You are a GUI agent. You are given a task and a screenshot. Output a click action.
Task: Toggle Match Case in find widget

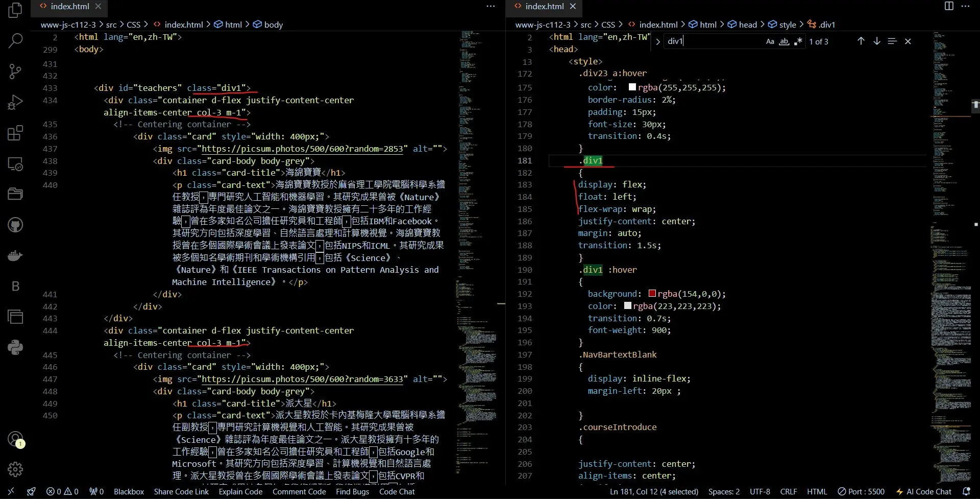(x=770, y=42)
